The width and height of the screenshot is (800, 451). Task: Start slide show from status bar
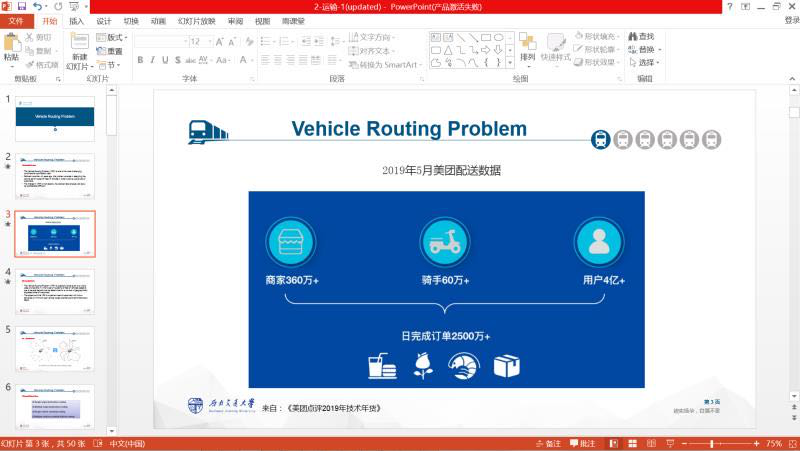pyautogui.click(x=670, y=443)
